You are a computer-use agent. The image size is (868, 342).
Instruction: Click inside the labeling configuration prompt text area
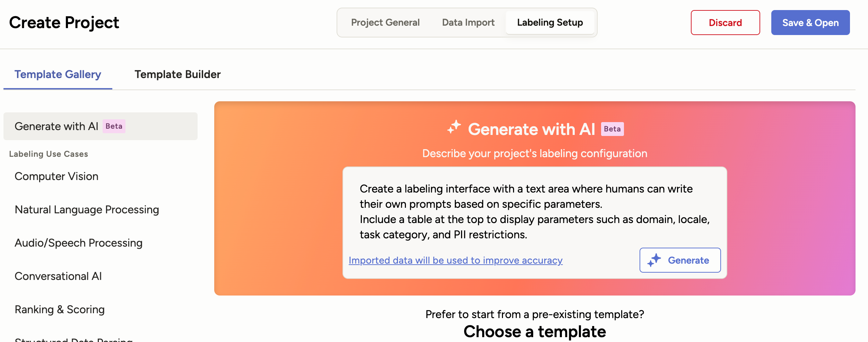click(x=534, y=212)
